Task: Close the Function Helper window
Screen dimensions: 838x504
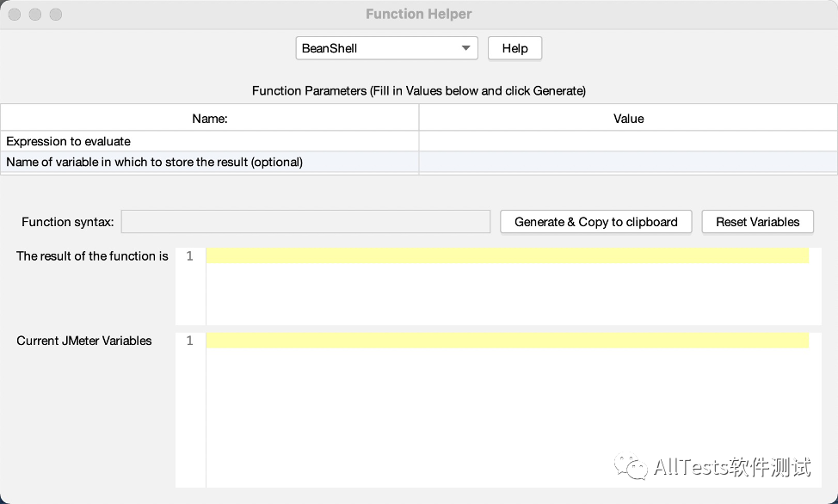Action: 15,15
